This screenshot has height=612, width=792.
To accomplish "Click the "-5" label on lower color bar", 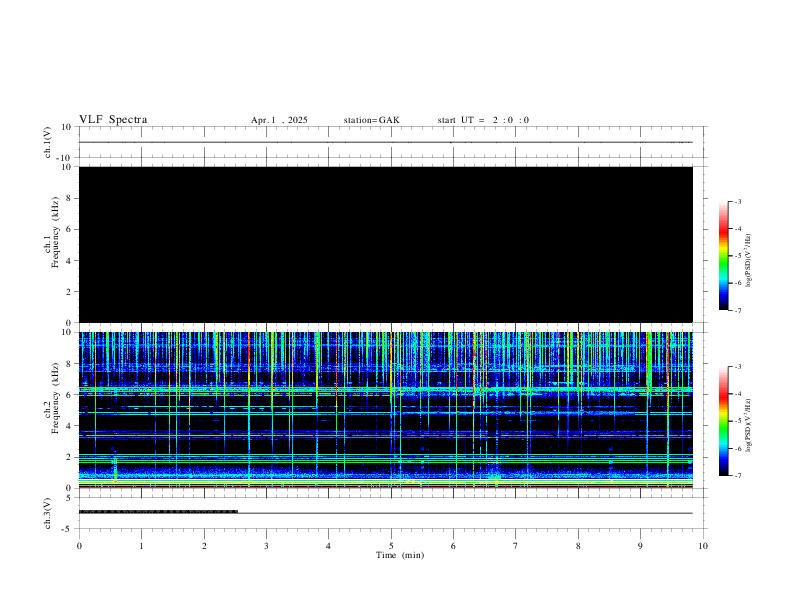I will point(737,421).
